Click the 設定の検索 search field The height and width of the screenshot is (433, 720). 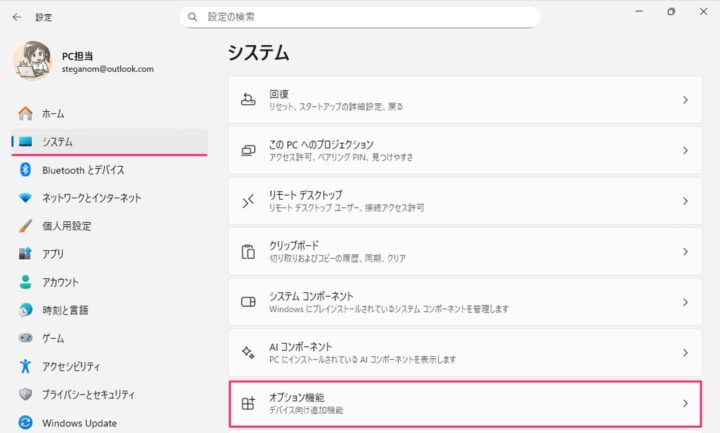(x=360, y=17)
